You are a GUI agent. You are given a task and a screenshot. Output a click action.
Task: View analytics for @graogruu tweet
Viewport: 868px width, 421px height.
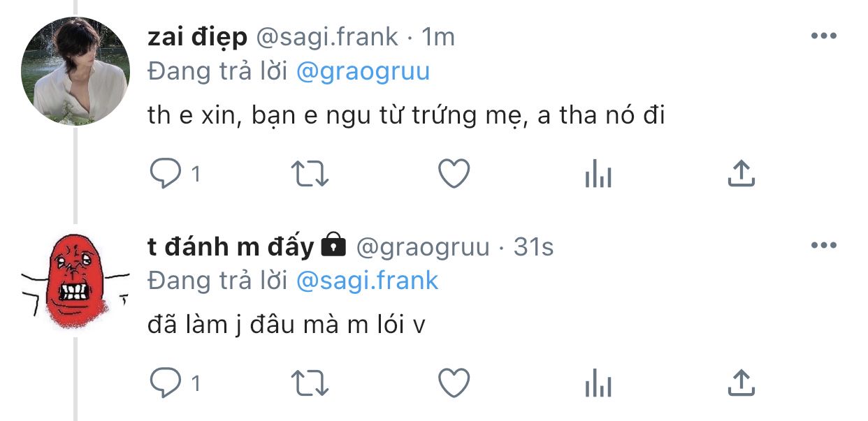tap(598, 385)
